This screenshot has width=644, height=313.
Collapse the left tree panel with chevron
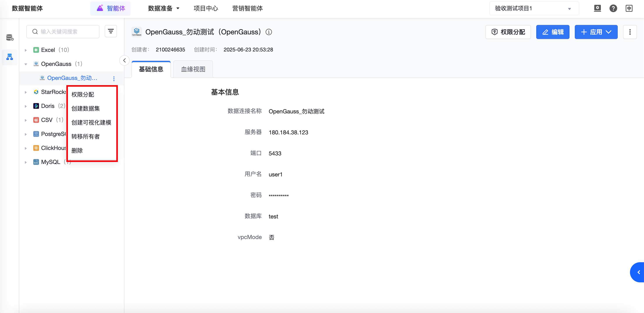[x=124, y=60]
